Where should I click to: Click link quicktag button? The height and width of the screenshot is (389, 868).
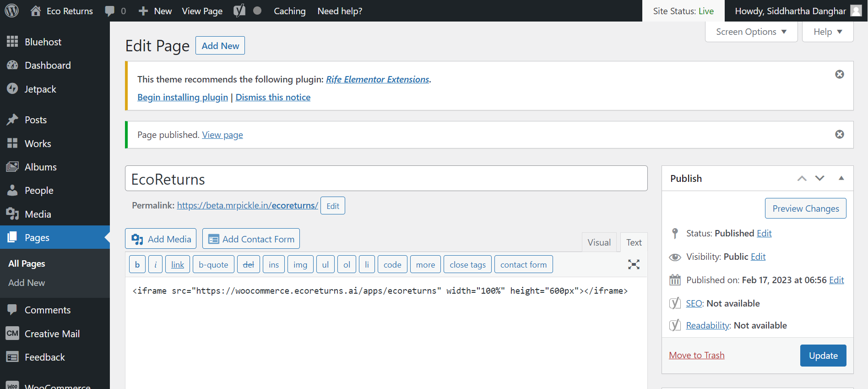click(x=178, y=264)
